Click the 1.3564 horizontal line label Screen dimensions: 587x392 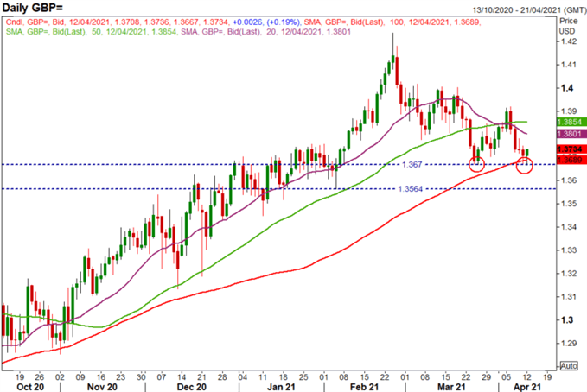[x=411, y=189]
